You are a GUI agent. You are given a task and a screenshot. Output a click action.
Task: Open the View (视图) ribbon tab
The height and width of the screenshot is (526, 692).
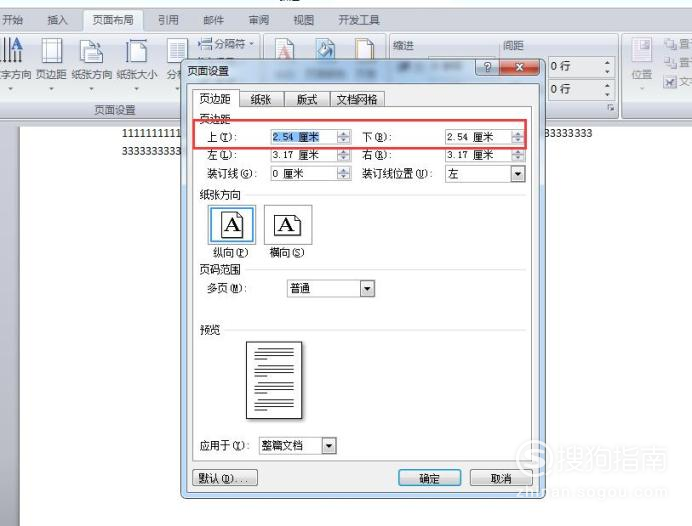point(304,20)
